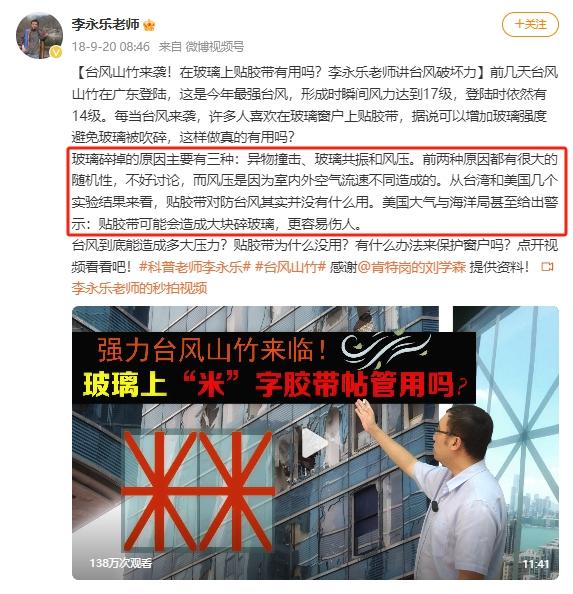573x594 pixels.
Task: Play the video with center play button
Action: (315, 442)
